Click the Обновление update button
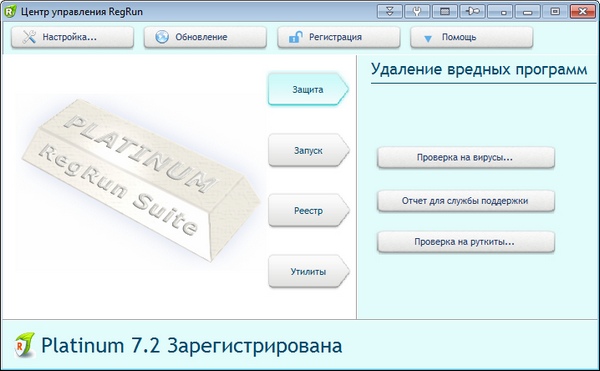The height and width of the screenshot is (371, 600). (x=205, y=37)
